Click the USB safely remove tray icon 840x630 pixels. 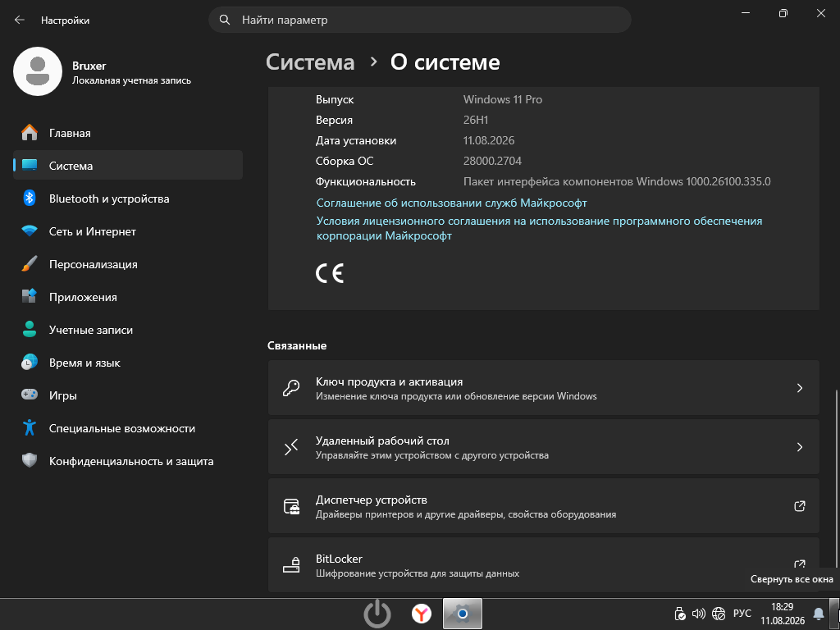click(679, 614)
